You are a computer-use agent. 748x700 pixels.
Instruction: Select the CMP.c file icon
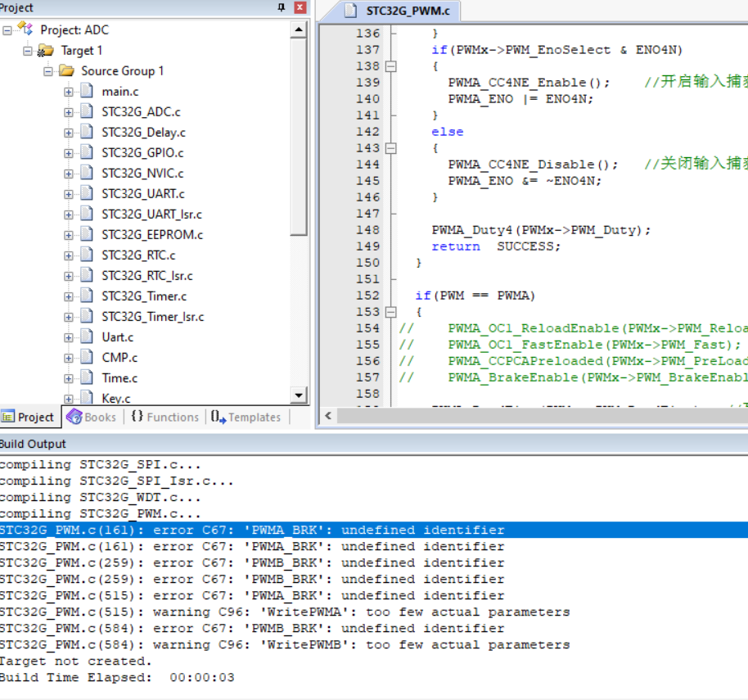(x=87, y=357)
